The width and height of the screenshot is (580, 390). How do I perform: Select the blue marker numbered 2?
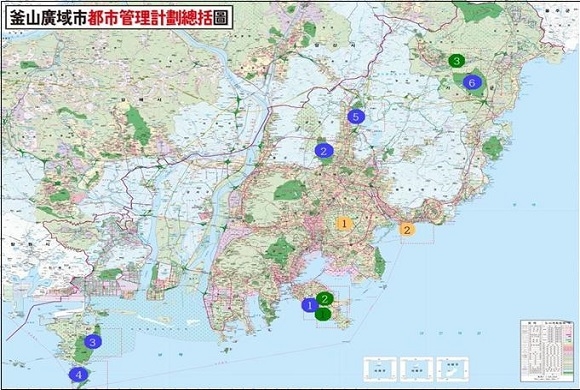tap(324, 151)
